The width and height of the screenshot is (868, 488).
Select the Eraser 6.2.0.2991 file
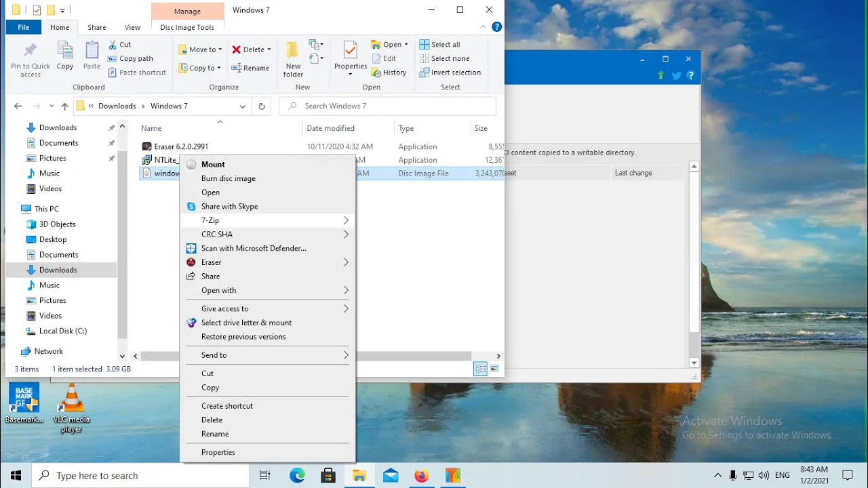point(181,146)
